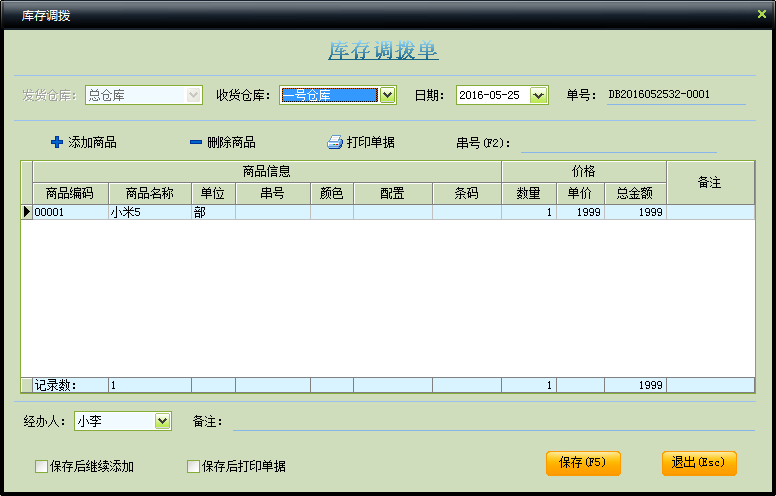Click the 商品编码 column header
Image resolution: width=776 pixels, height=496 pixels.
coord(70,193)
